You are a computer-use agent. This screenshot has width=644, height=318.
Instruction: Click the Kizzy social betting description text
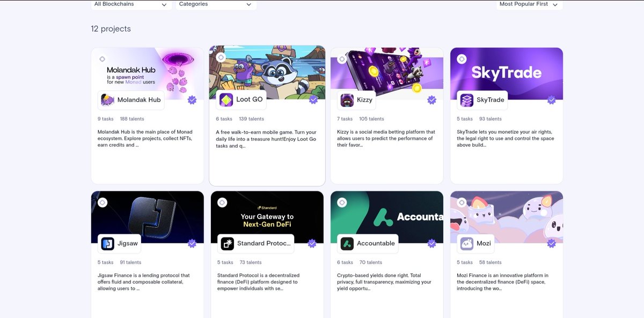[x=386, y=138]
